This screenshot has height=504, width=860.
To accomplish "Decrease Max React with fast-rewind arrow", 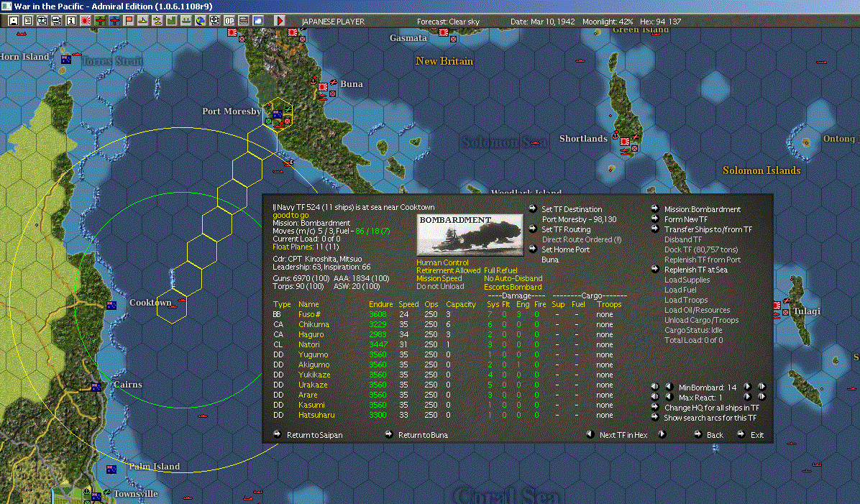I will click(655, 396).
